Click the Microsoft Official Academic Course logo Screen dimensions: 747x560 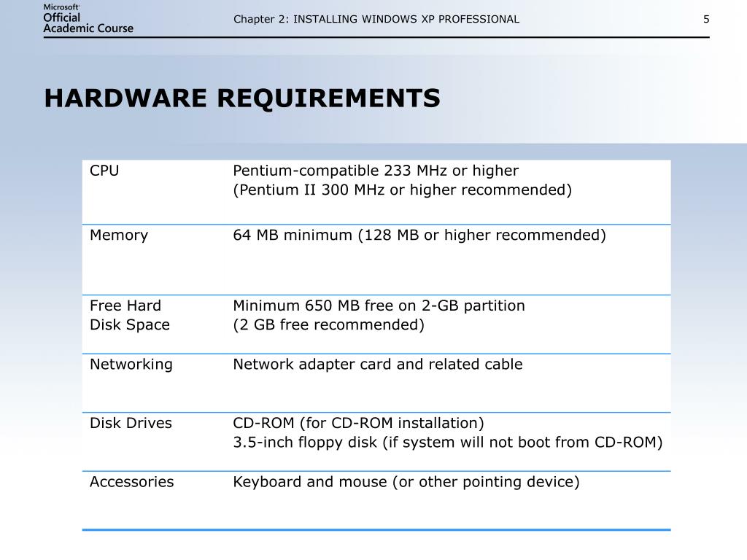coord(88,19)
